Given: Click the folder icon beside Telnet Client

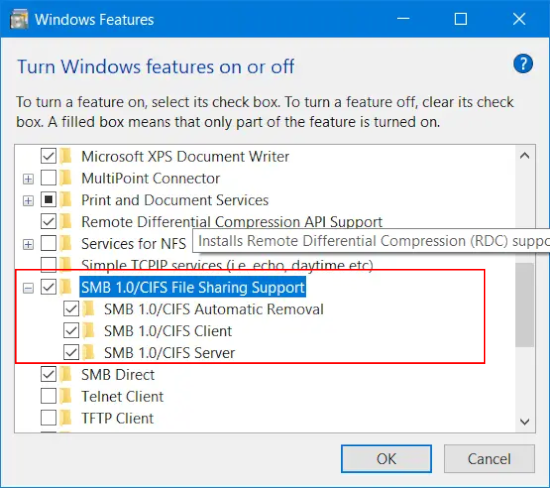Looking at the screenshot, I should tap(66, 396).
